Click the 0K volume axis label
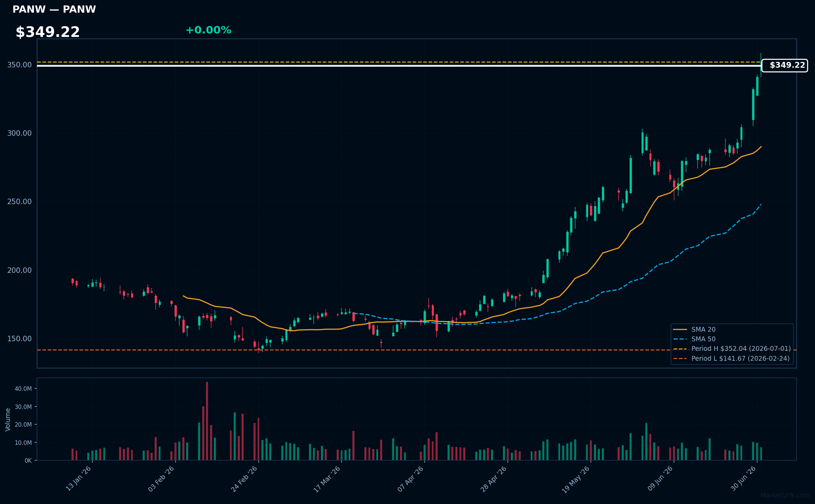The height and width of the screenshot is (504, 815). (28, 461)
